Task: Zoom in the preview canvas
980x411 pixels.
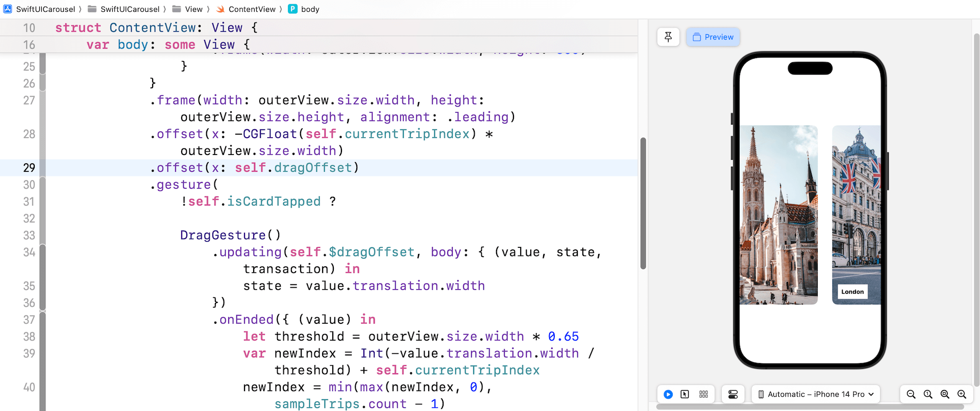Action: (962, 394)
